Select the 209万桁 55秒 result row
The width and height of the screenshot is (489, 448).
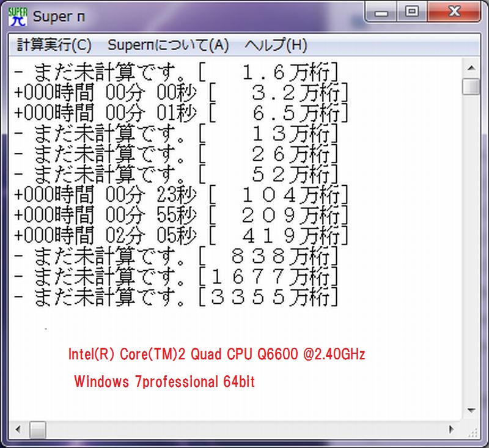click(x=181, y=215)
